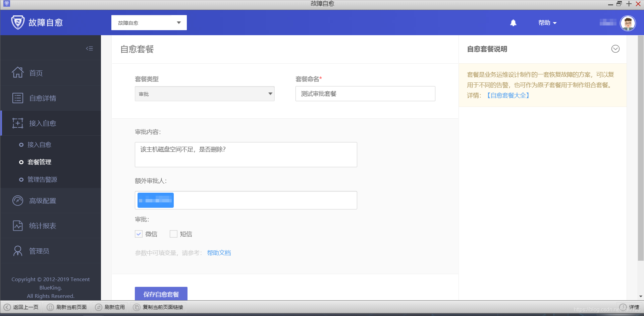This screenshot has width=644, height=316.
Task: Click the plus-frame icon beside 接入自愈
Action: (x=18, y=123)
